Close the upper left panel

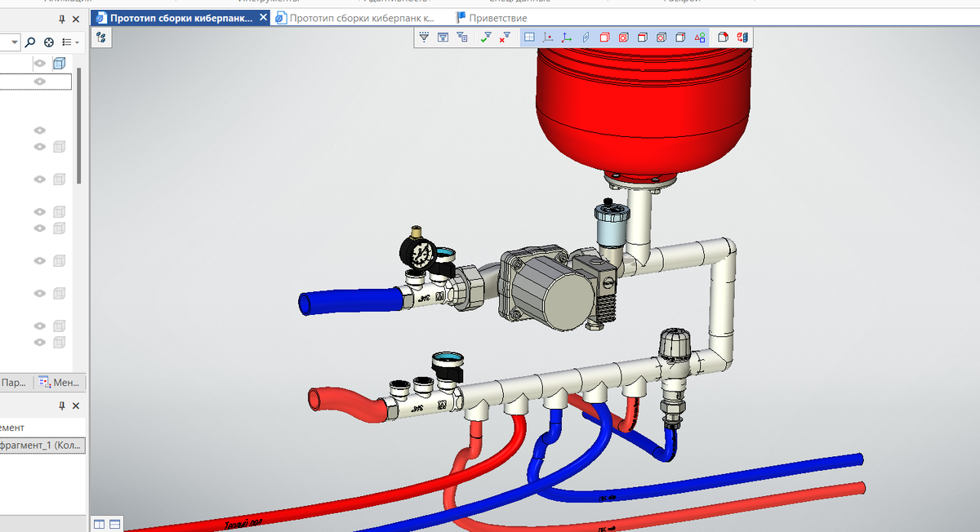(x=76, y=19)
